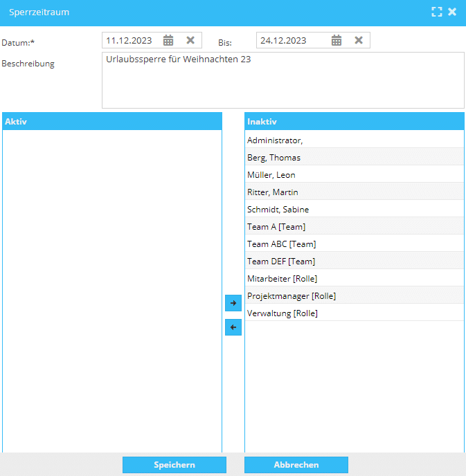The image size is (466, 476).
Task: Clear the Datum start date
Action: tap(190, 40)
